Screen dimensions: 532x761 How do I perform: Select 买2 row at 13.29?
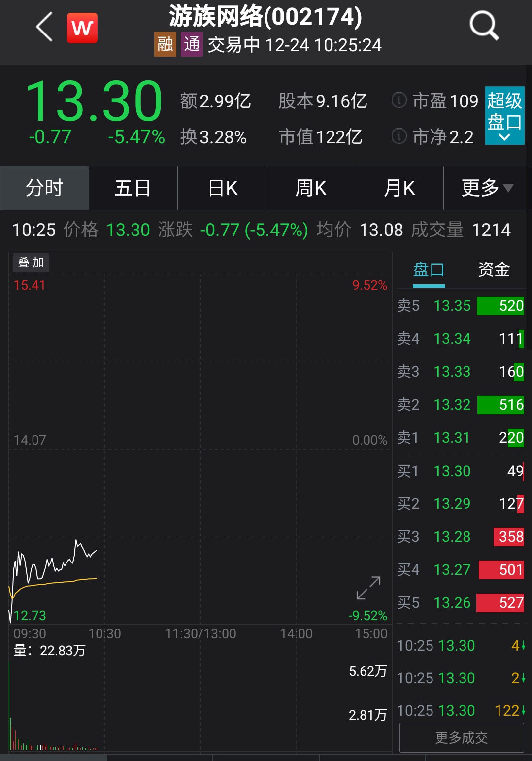pyautogui.click(x=461, y=504)
